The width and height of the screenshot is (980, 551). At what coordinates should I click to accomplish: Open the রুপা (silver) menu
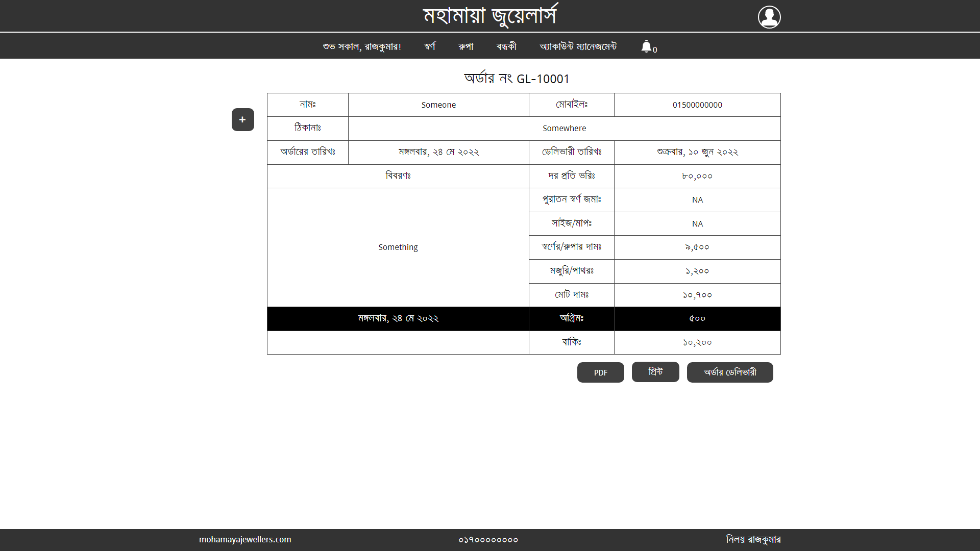(465, 46)
